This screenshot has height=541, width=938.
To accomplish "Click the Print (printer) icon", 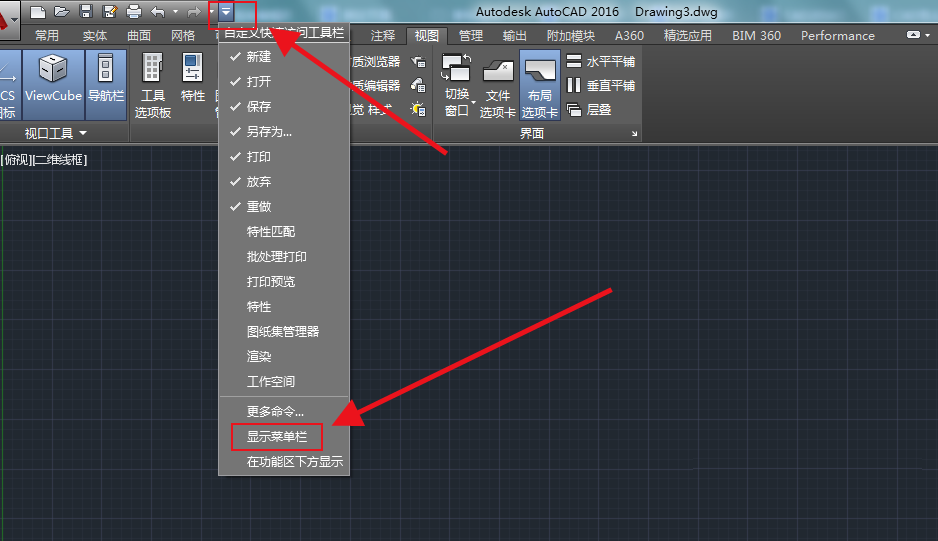I will pos(134,11).
